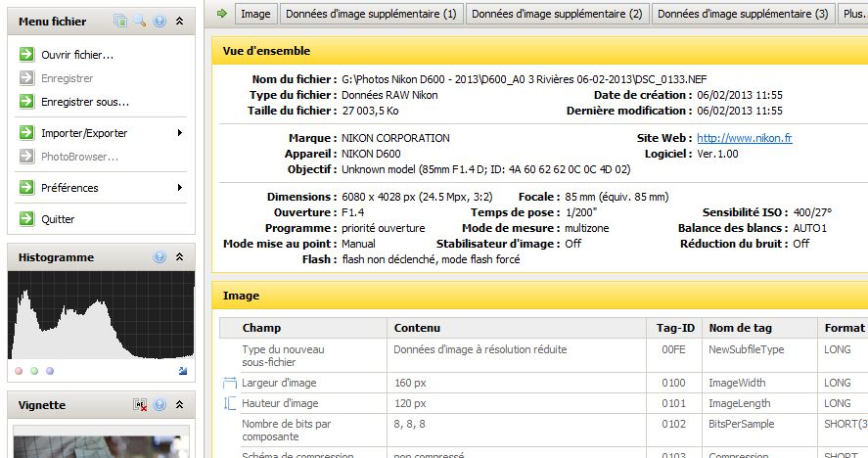Click the 8, 8, 8 bits value
This screenshot has height=458, width=868.
[410, 424]
